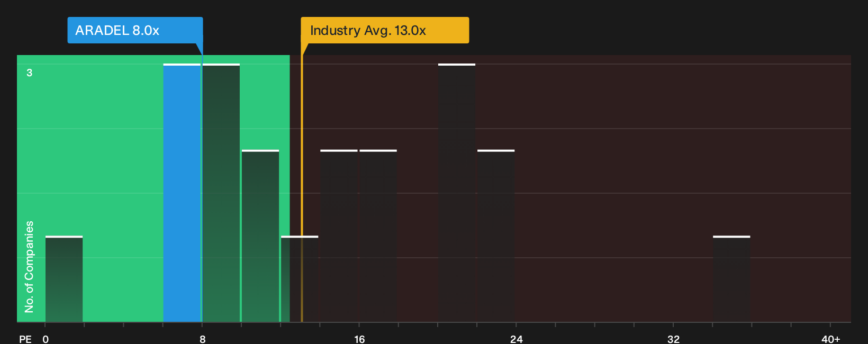Click the bar near PE 0

coord(64,279)
